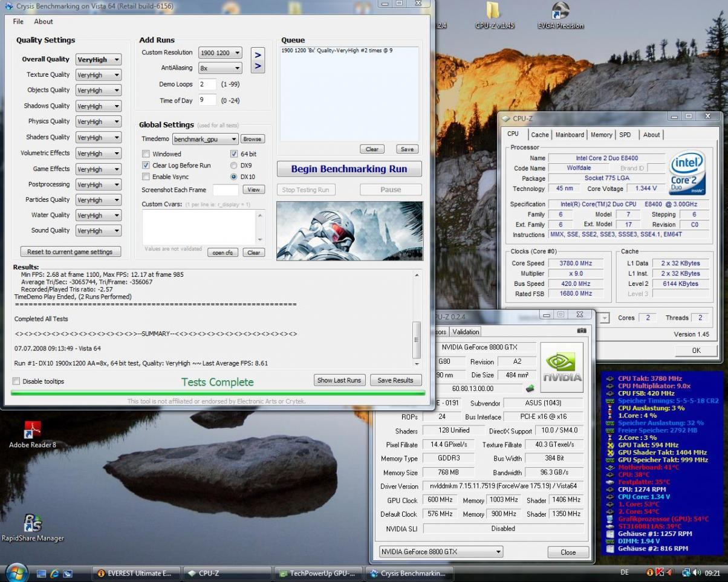Launch Internet Explorer from quick launch
Image resolution: width=728 pixels, height=582 pixels.
tap(55, 574)
